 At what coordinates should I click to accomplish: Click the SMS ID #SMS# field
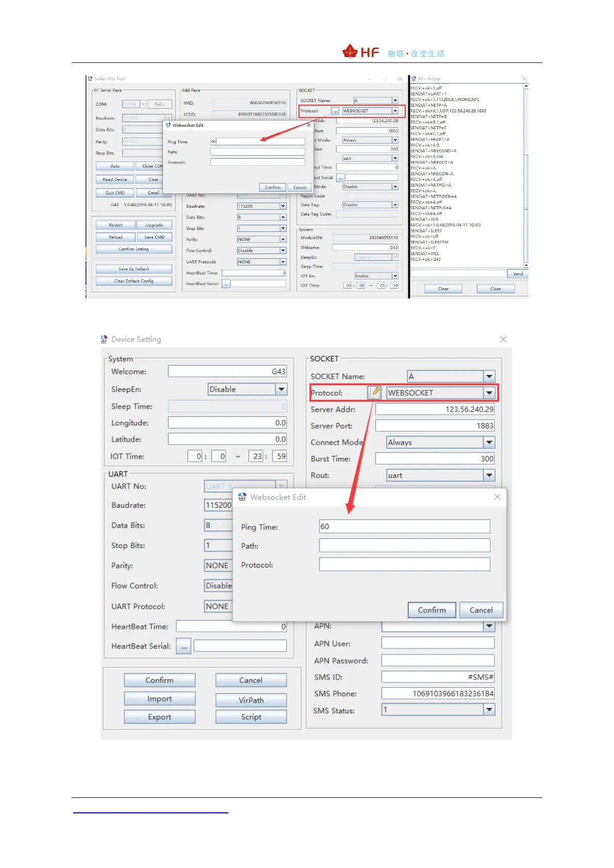click(438, 677)
